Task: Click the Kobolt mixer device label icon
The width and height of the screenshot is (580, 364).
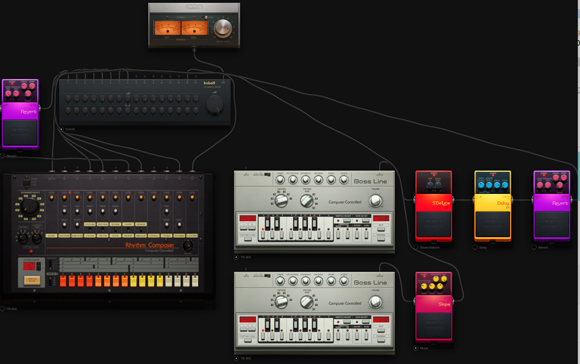Action: [61, 129]
